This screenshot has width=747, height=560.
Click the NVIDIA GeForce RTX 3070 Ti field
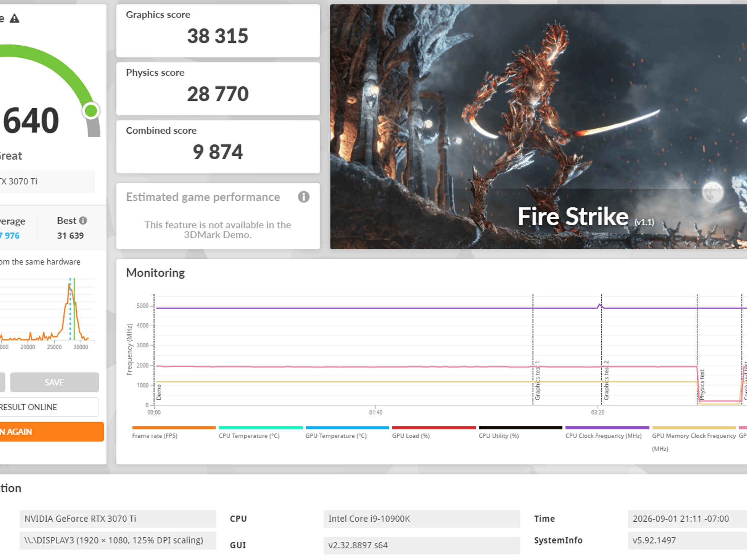coord(118,518)
